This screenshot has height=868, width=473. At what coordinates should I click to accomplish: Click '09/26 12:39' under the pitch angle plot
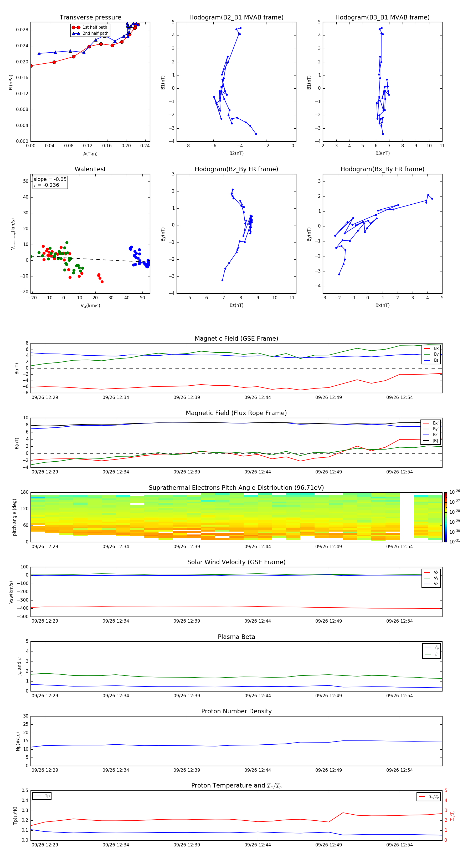187,547
